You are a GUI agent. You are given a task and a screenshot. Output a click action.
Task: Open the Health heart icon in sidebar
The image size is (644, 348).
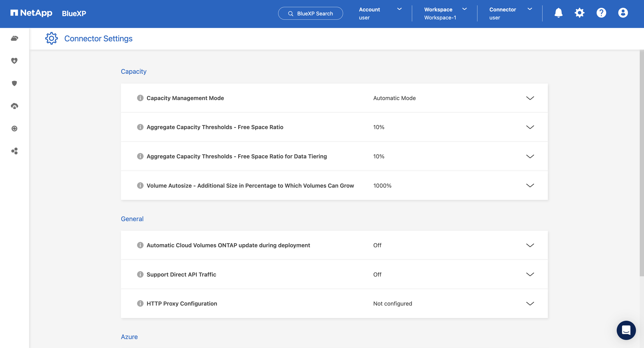(15, 61)
